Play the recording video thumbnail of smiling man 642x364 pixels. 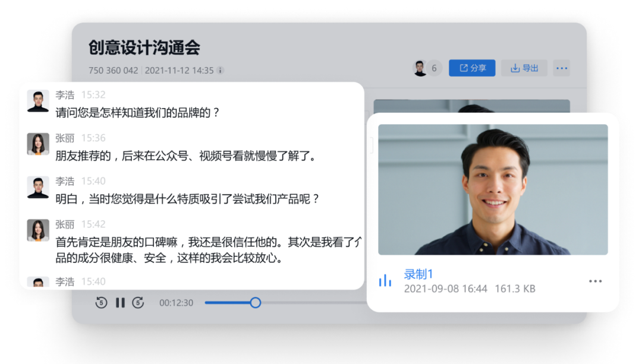(x=493, y=189)
